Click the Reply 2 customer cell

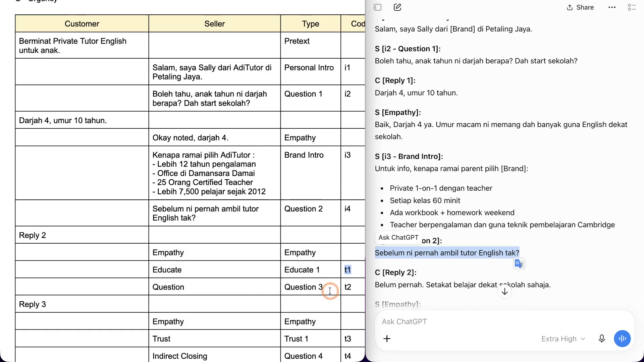pos(82,235)
